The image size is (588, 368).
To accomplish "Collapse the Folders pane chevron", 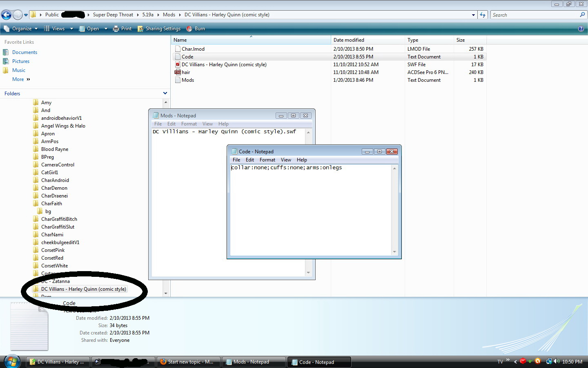I will click(165, 93).
